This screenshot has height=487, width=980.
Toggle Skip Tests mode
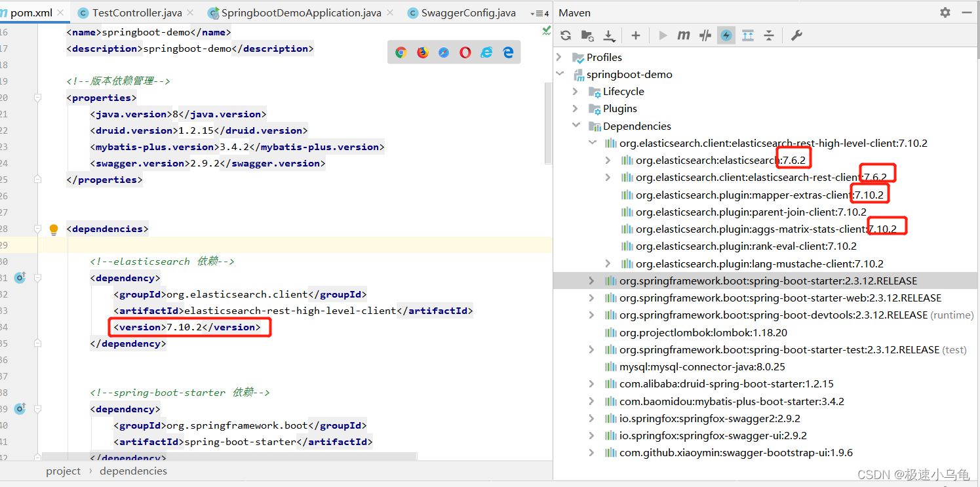726,35
